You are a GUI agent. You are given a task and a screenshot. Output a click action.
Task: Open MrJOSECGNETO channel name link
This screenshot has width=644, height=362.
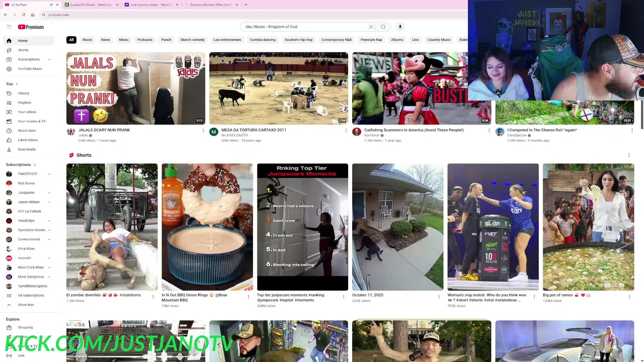234,135
